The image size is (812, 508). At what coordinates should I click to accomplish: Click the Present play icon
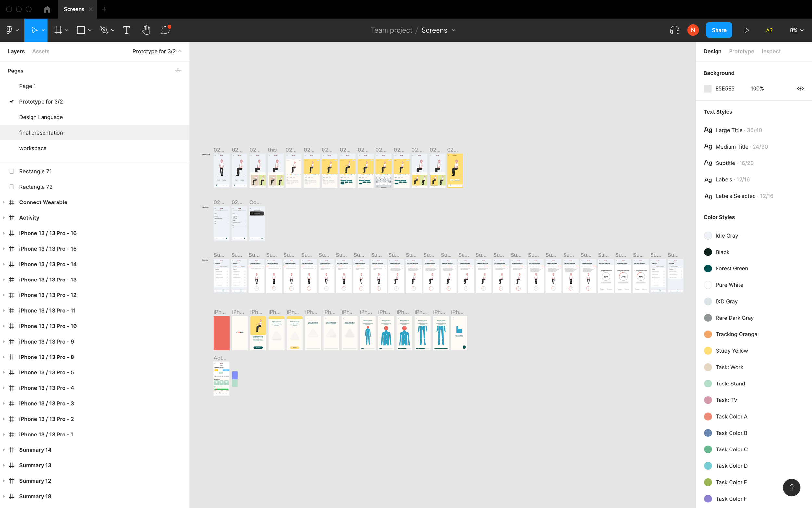[x=746, y=30]
